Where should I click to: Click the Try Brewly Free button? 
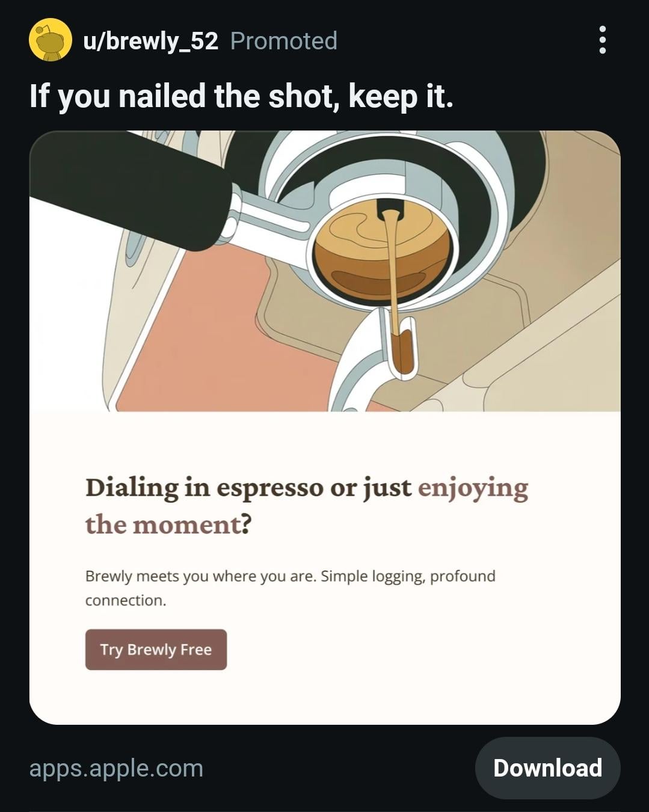(156, 650)
